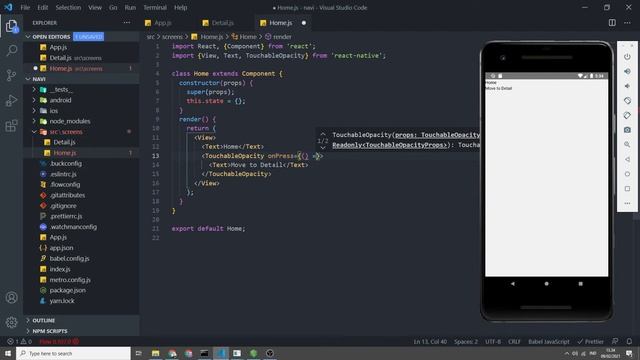The image size is (640, 360).
Task: Take emulator screenshot with camera icon
Action: point(627,130)
